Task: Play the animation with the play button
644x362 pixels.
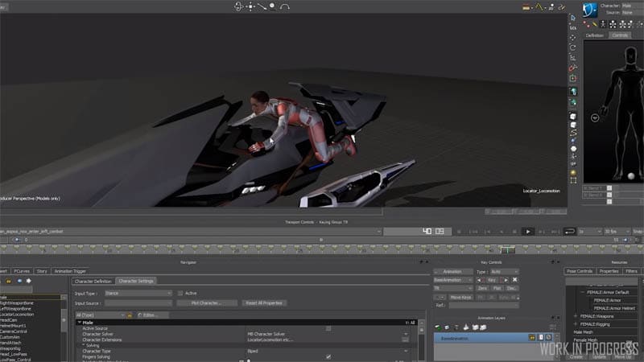Action: (528, 232)
